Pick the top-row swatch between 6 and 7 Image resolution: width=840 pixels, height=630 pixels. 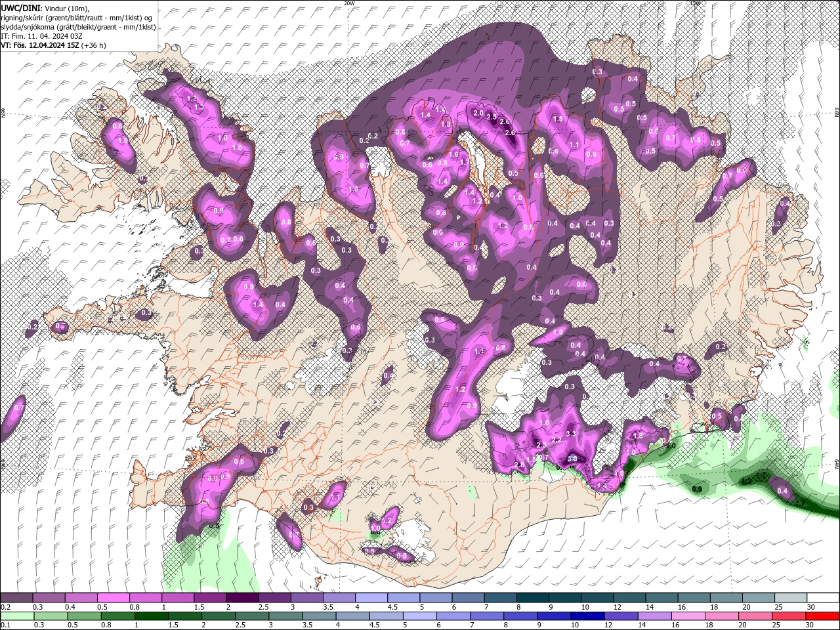(468, 598)
